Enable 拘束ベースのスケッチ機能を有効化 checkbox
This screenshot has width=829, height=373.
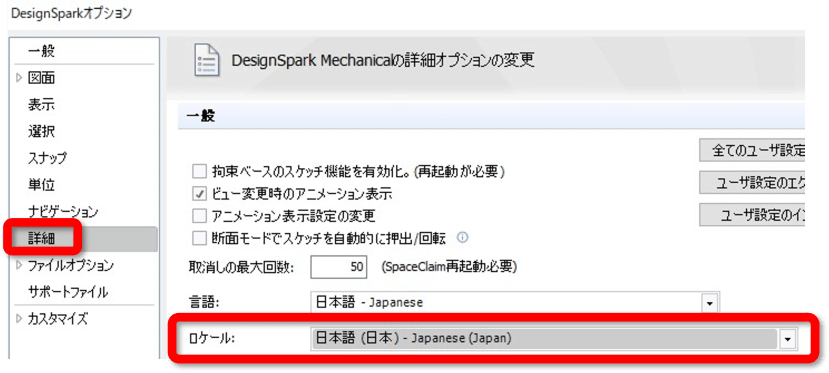point(199,172)
